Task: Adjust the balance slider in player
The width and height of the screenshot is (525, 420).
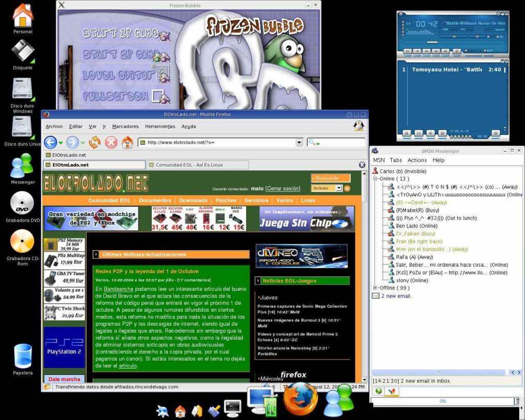Action: pos(477,37)
